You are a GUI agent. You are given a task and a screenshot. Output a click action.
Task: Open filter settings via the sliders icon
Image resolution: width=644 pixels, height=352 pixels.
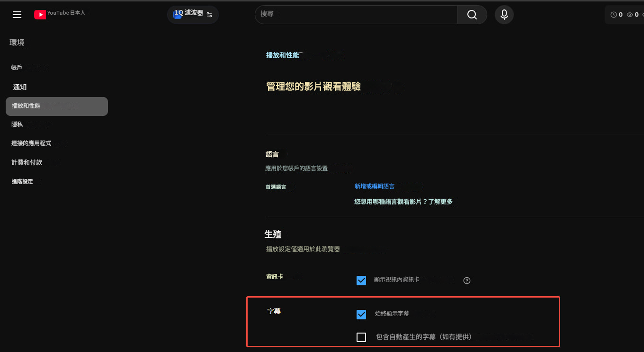click(208, 15)
